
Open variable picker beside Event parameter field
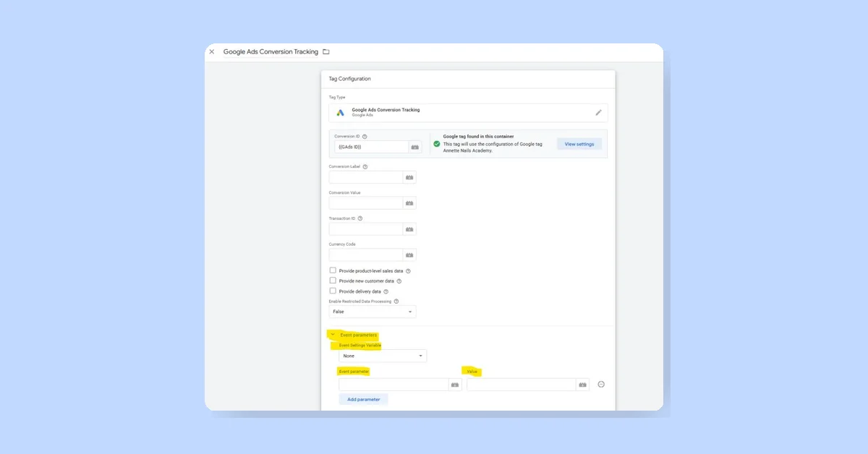[455, 385]
